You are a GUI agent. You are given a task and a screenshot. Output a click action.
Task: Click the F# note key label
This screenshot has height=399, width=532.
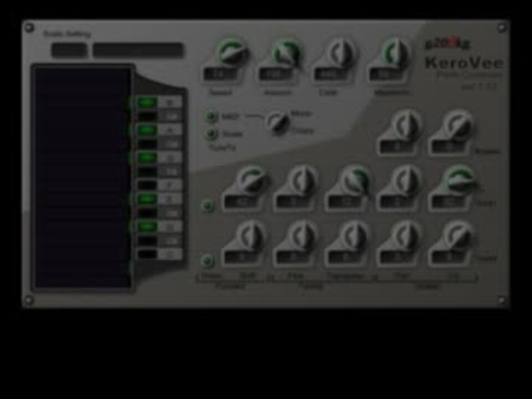pos(171,171)
